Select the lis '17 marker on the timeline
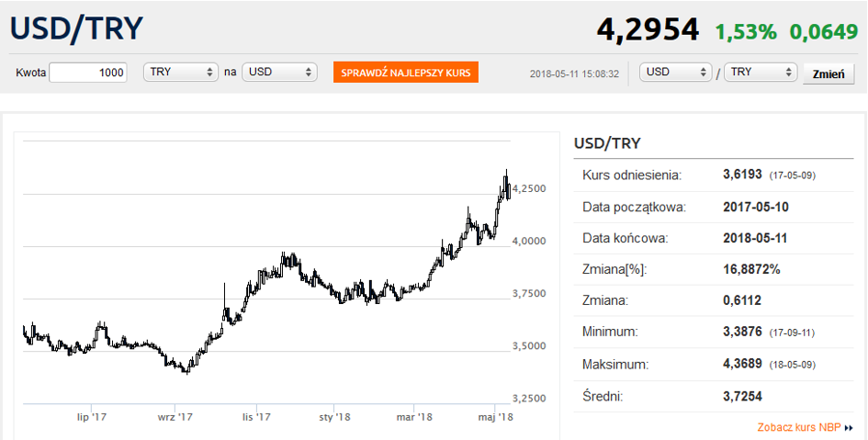The image size is (868, 440). [256, 417]
